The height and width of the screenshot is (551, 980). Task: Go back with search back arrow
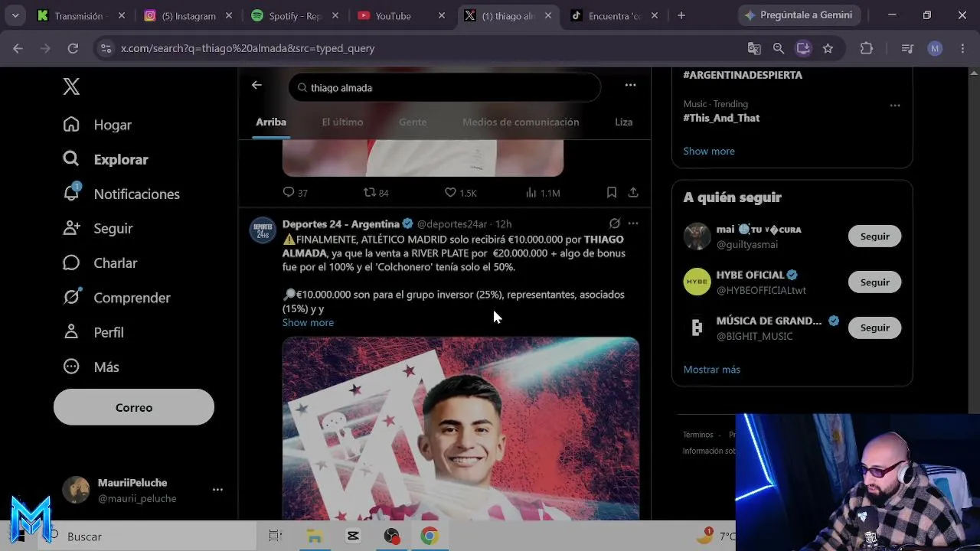[256, 86]
